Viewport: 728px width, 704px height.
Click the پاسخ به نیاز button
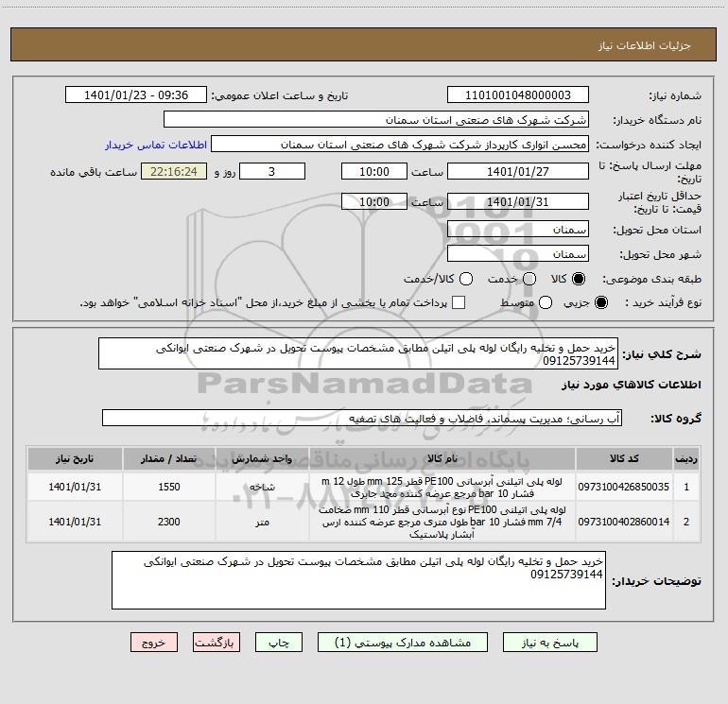[549, 643]
